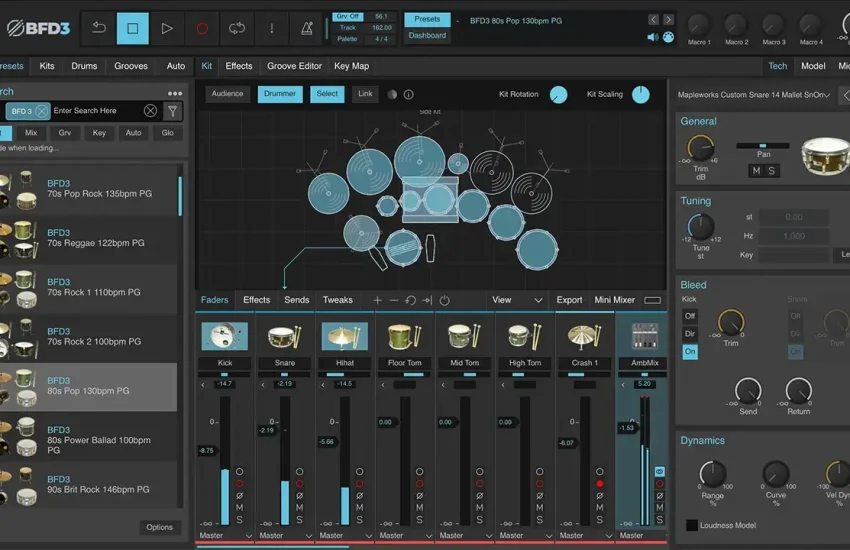Toggle Kick bleed On button

pos(690,352)
